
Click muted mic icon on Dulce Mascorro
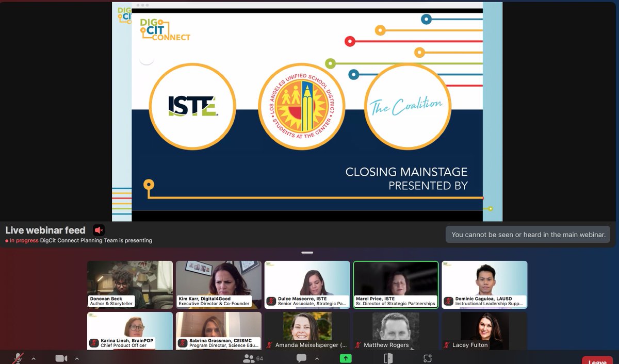coord(271,301)
